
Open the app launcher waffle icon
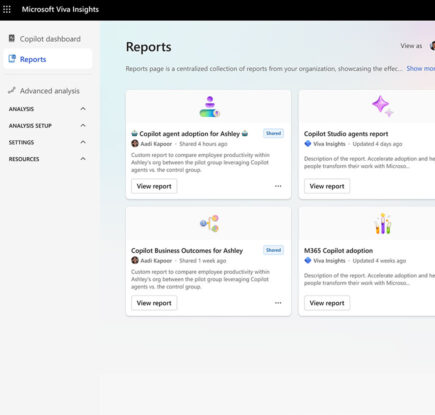[7, 9]
